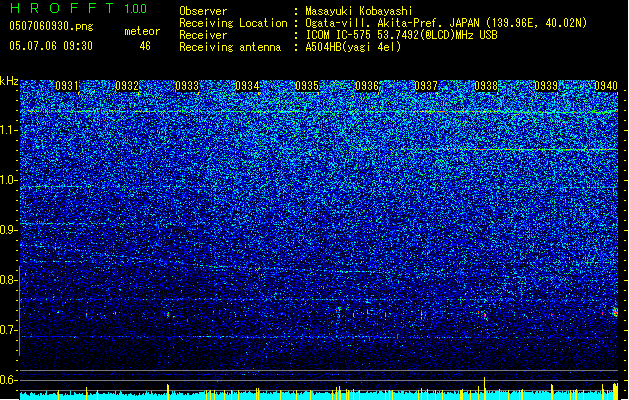Click the 0.9 kHz axis label
Viewport: 629px width, 400px height.
tap(9, 230)
